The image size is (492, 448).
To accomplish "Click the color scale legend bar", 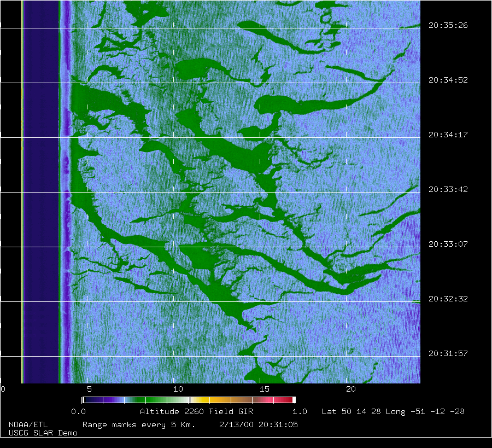I will coord(189,400).
